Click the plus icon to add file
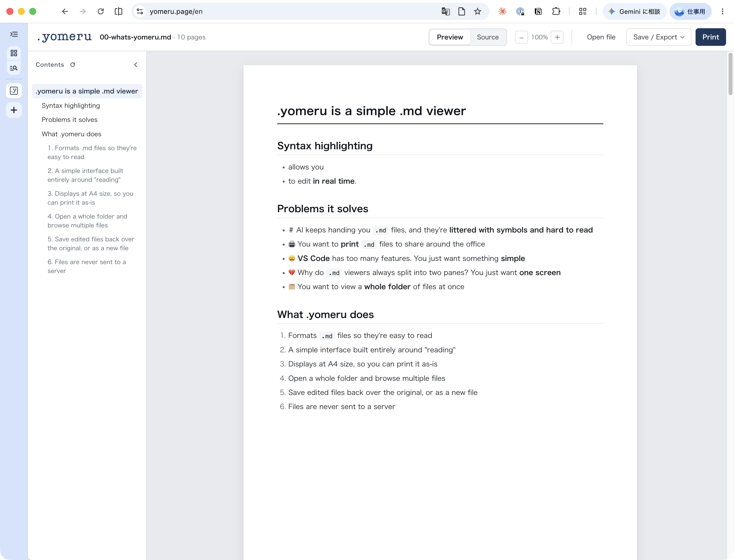Screen dimensions: 734x560 [x=14, y=110]
